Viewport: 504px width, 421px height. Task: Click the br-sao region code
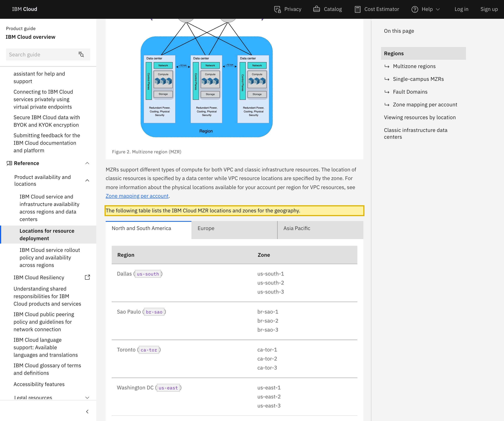pos(154,312)
